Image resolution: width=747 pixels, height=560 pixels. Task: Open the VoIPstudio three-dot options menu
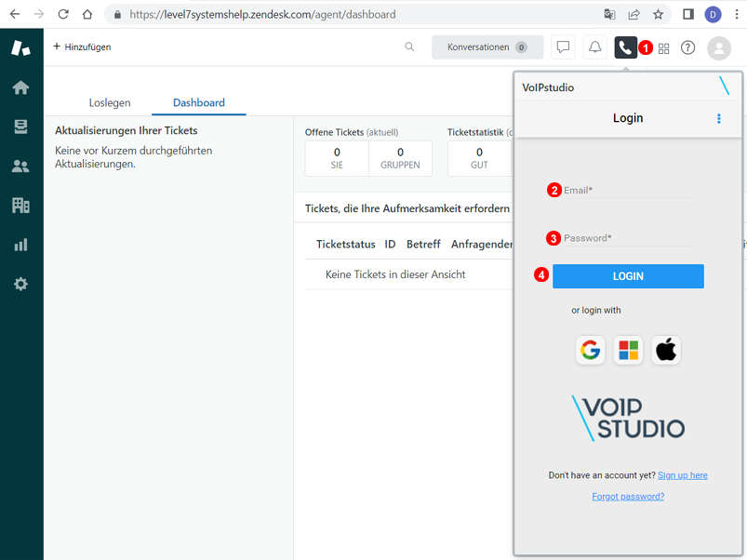(x=717, y=118)
